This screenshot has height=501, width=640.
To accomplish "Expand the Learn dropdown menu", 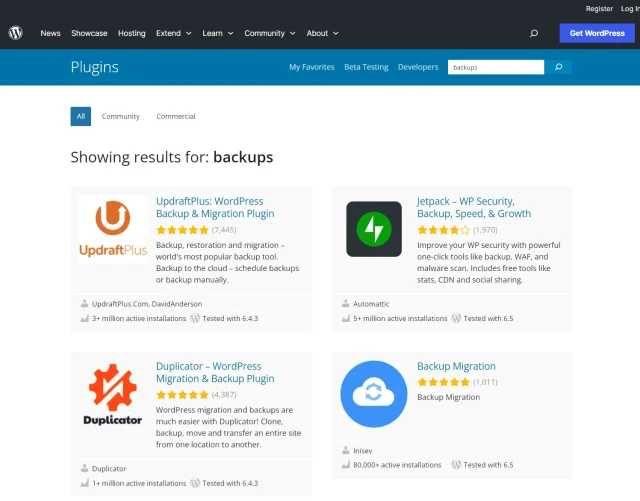I will tap(217, 33).
